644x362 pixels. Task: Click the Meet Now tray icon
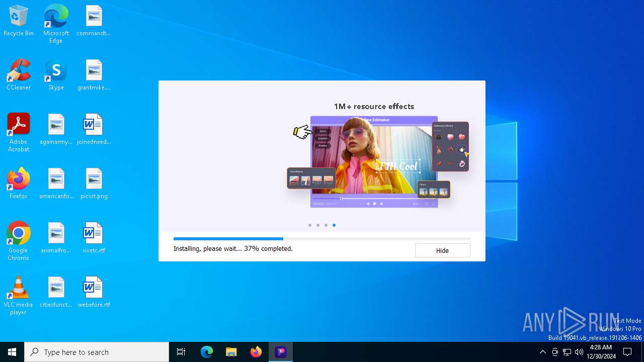click(555, 352)
